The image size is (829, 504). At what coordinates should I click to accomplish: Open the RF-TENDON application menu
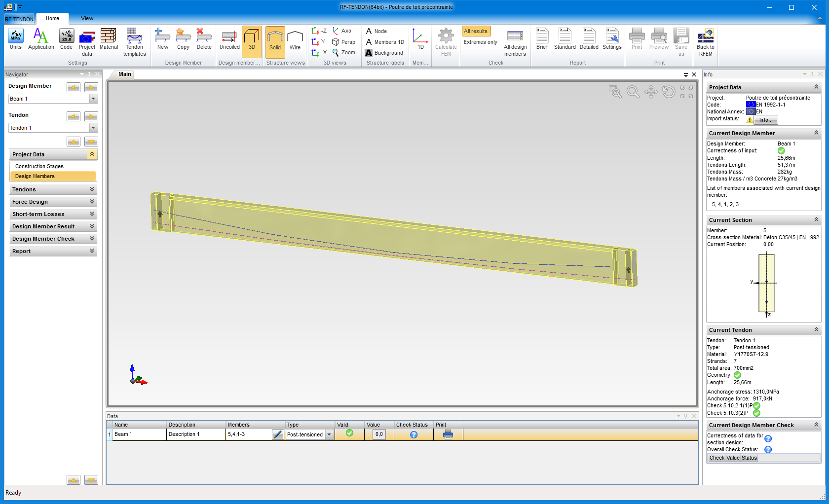[19, 19]
